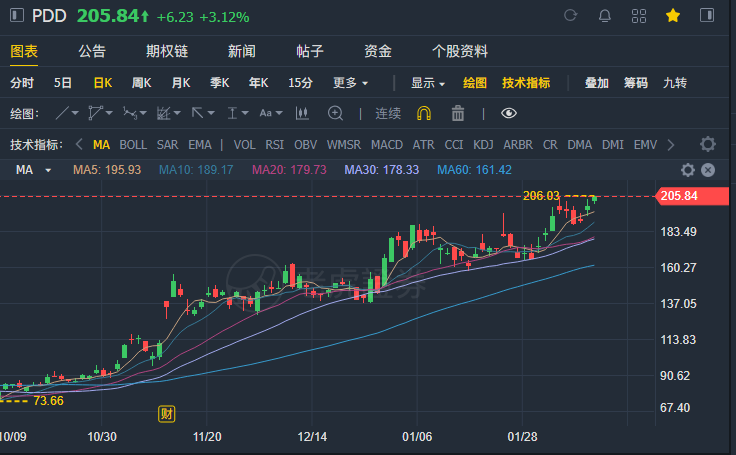Delete drawings with the trash icon
This screenshot has height=455, width=736.
pos(458,113)
